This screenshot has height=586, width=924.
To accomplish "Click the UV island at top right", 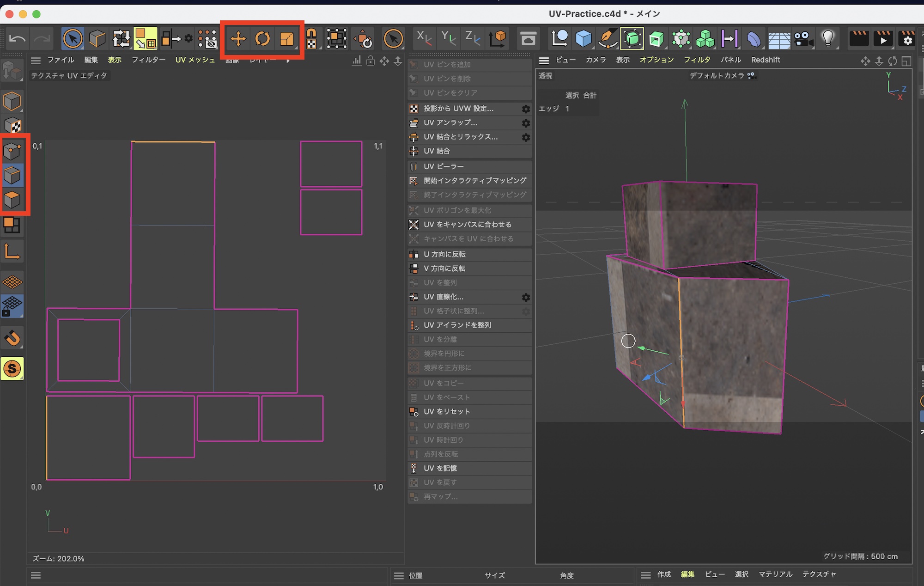I will [331, 164].
